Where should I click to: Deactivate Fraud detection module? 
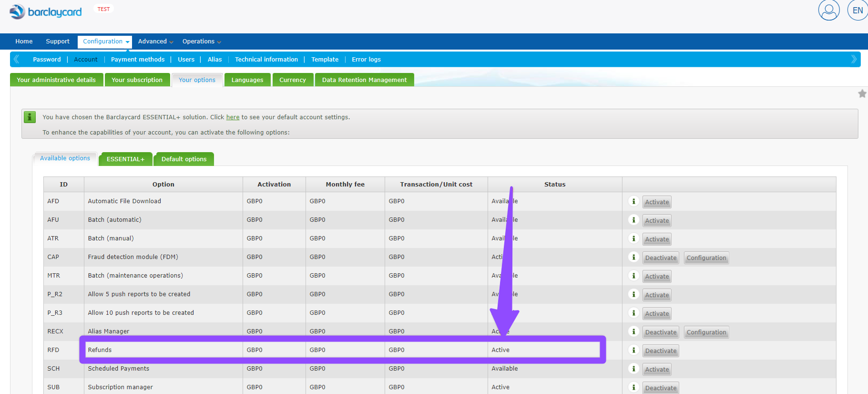(661, 258)
